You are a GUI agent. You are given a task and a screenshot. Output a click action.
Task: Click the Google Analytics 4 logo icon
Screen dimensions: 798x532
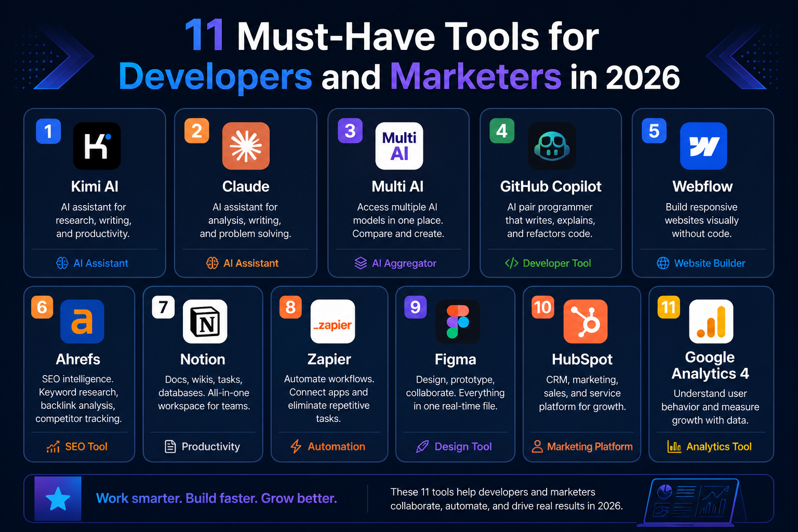coord(711,322)
